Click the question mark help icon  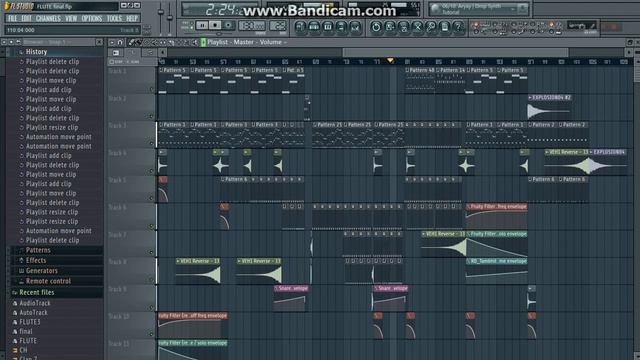pyautogui.click(x=458, y=27)
